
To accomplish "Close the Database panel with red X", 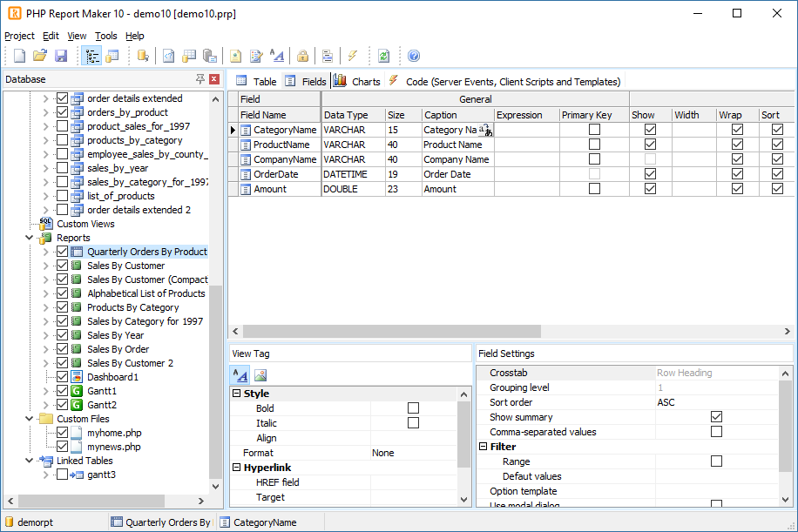I will [x=214, y=79].
